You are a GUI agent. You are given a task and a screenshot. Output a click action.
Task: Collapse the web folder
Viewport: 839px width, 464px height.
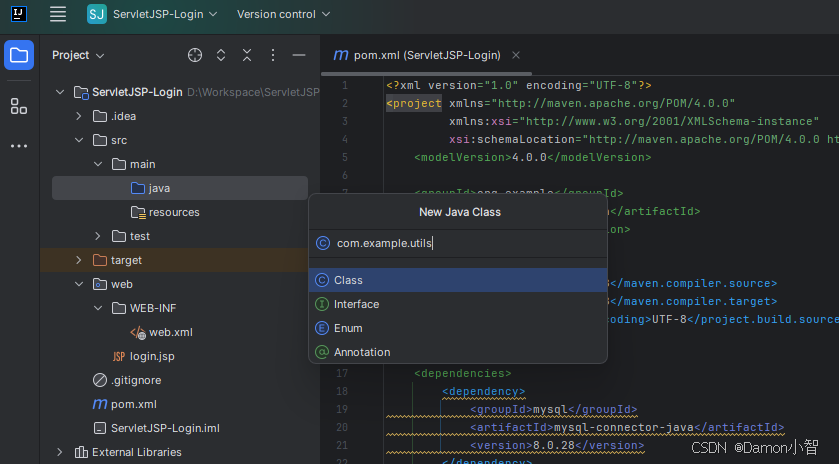click(x=79, y=284)
